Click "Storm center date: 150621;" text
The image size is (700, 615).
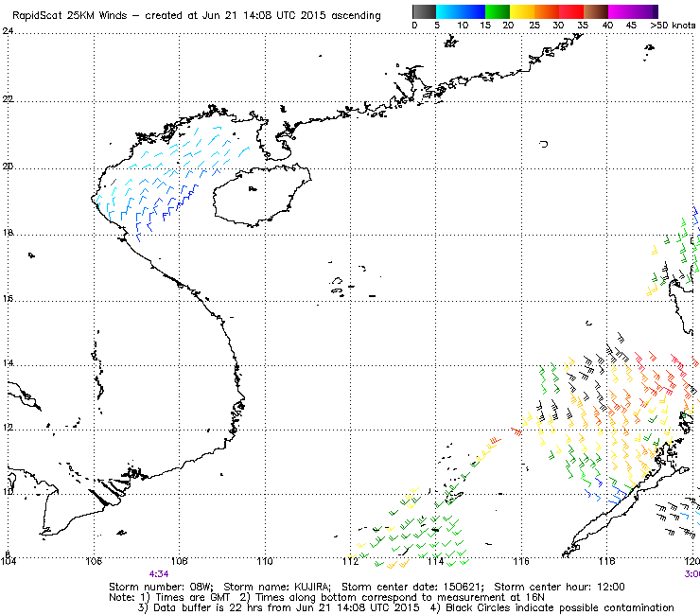[412, 587]
